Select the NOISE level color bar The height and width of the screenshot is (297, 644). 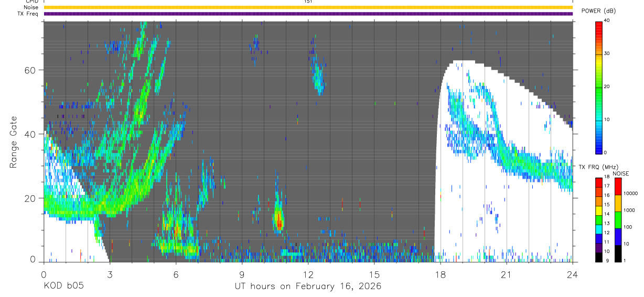click(617, 220)
